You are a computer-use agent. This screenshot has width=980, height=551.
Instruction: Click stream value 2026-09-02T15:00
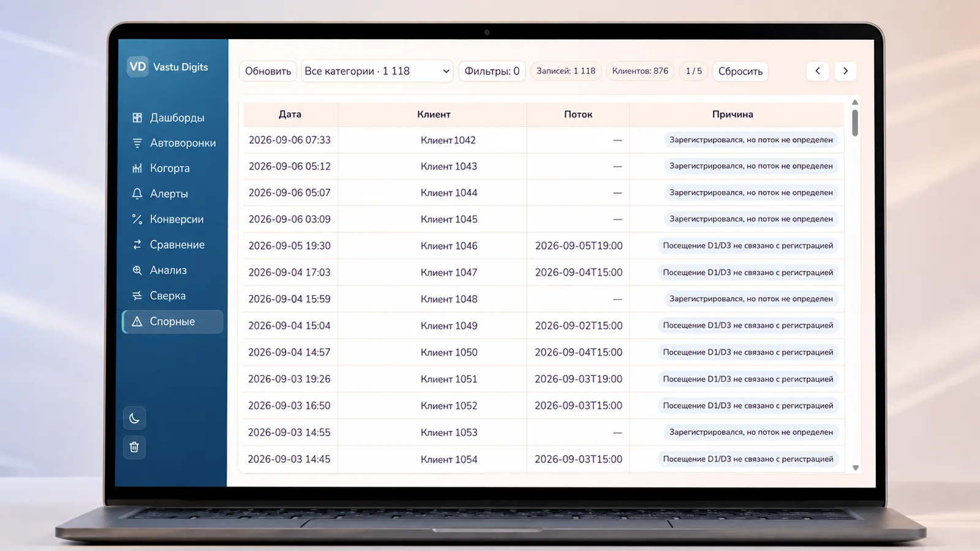[579, 326]
